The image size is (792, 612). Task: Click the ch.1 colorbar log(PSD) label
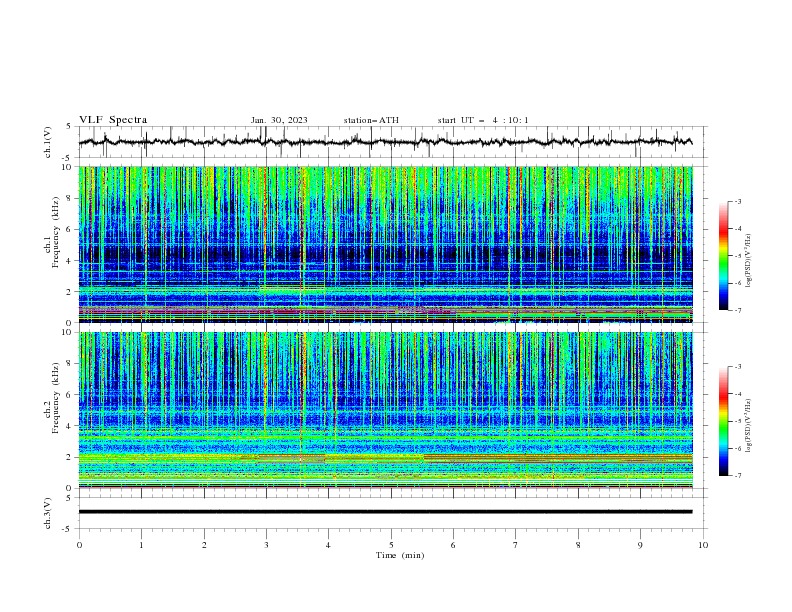tap(749, 261)
